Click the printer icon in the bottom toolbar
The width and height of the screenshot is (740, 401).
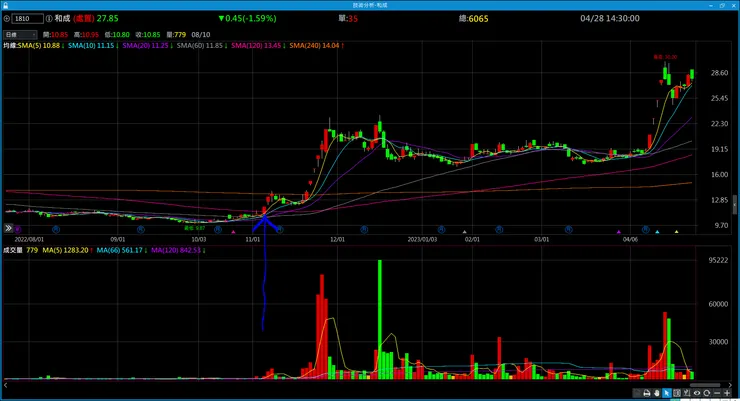click(x=647, y=393)
